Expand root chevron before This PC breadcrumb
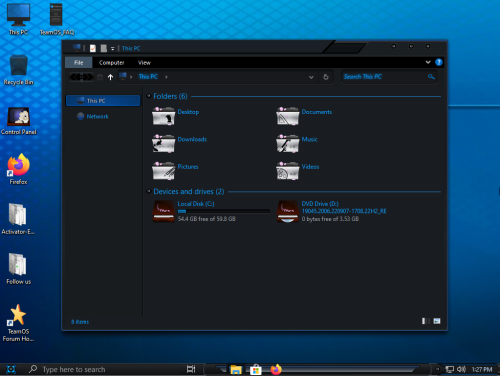 click(131, 77)
